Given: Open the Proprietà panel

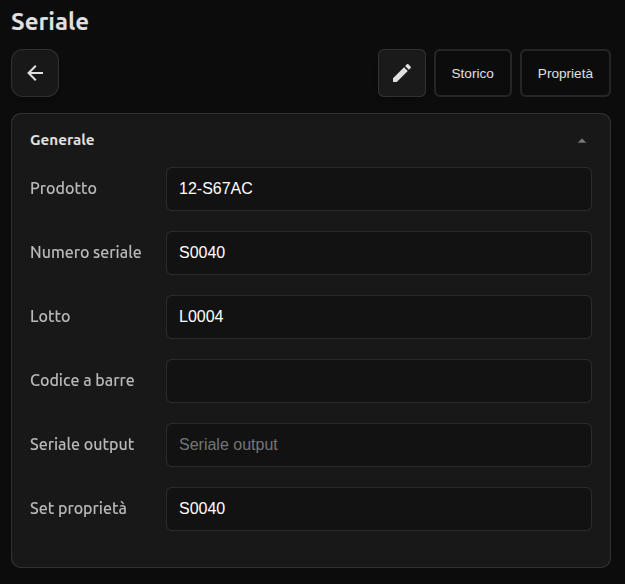Looking at the screenshot, I should point(565,73).
